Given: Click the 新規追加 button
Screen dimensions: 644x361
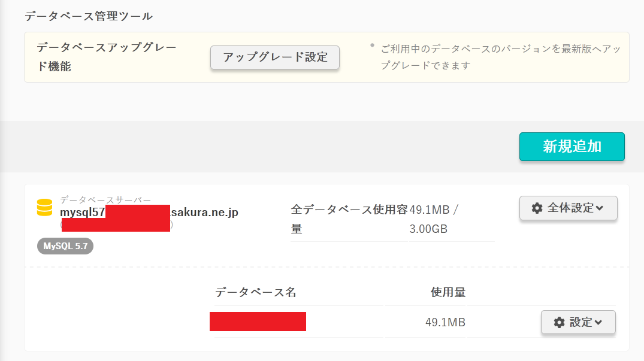Looking at the screenshot, I should click(572, 147).
